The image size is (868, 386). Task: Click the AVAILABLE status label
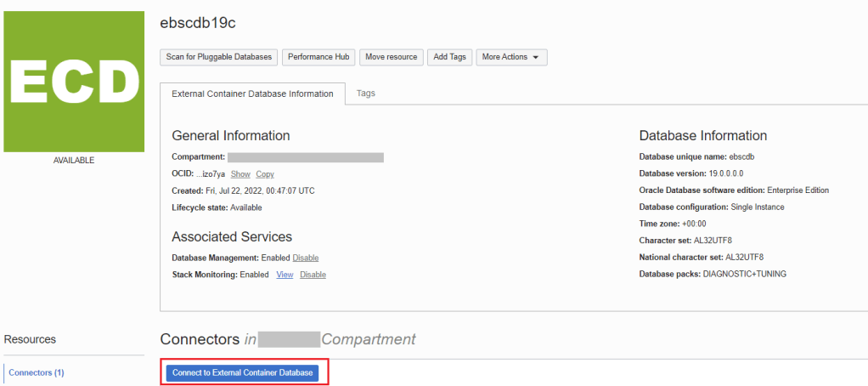pos(74,160)
